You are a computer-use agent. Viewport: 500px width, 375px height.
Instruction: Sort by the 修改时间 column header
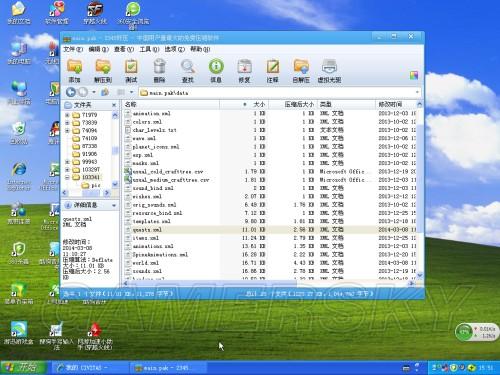tap(396, 104)
